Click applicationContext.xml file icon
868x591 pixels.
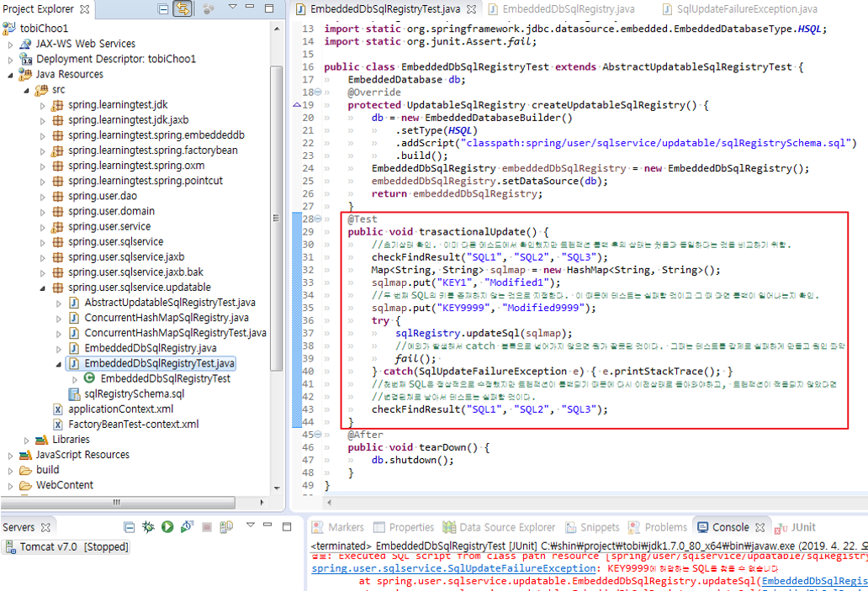57,409
